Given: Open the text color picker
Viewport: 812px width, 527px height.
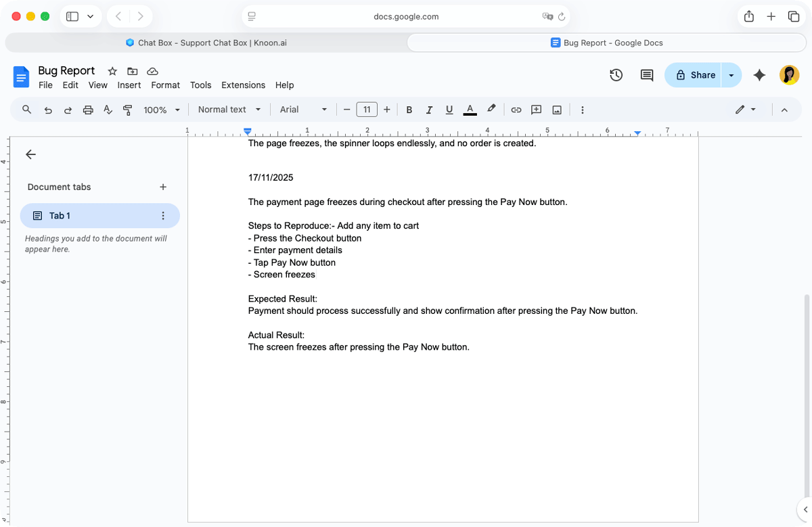Looking at the screenshot, I should tap(470, 109).
